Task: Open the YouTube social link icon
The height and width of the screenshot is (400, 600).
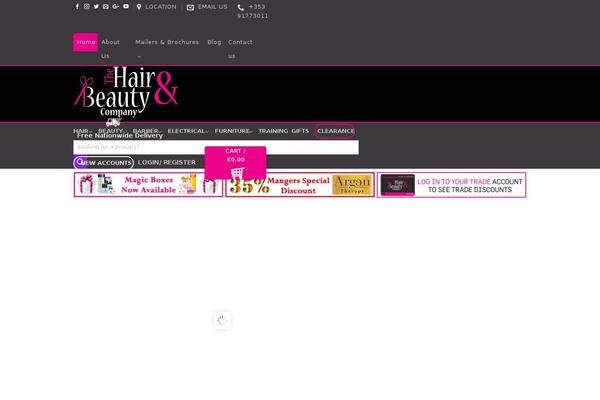Action: 126,6
